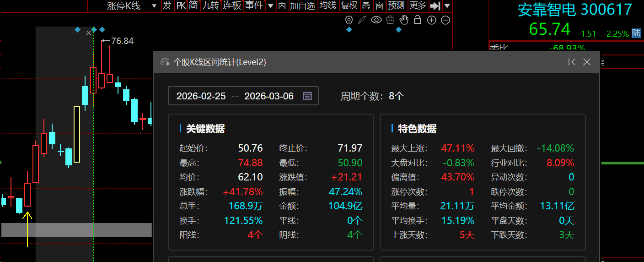
Task: Click the 预测 button
Action: click(396, 5)
